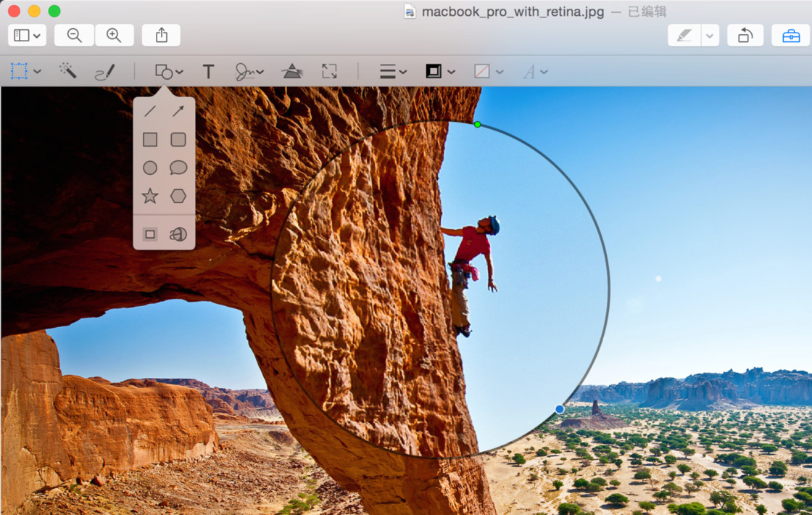The width and height of the screenshot is (812, 515).
Task: Choose the star shape in the popover
Action: (x=150, y=196)
